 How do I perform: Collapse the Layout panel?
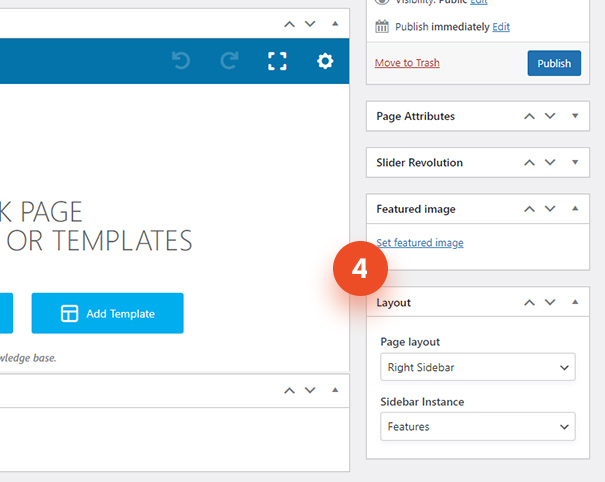[575, 302]
